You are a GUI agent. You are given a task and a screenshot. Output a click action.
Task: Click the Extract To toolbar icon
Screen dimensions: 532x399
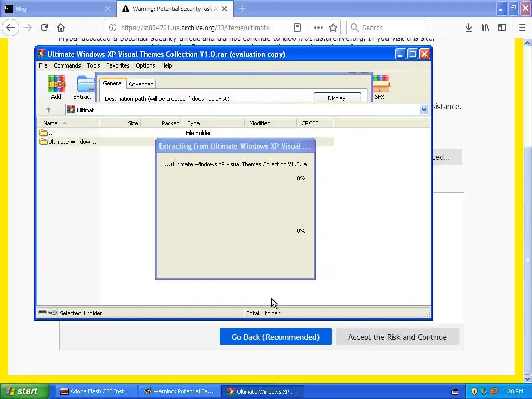84,87
